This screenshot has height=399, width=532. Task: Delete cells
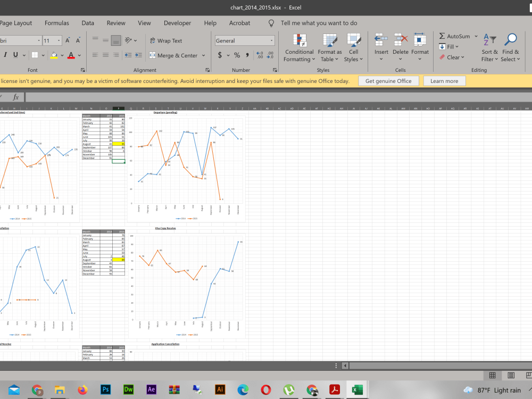[x=401, y=47]
